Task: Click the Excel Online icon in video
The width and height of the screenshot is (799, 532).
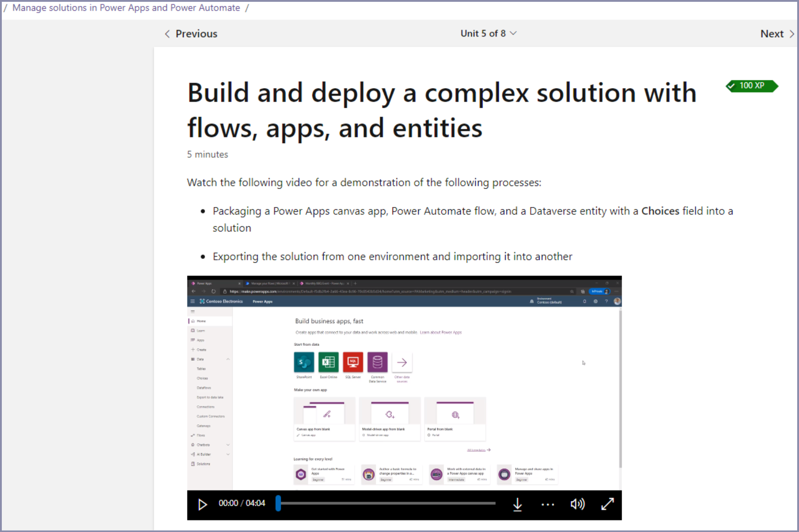Action: click(x=328, y=362)
